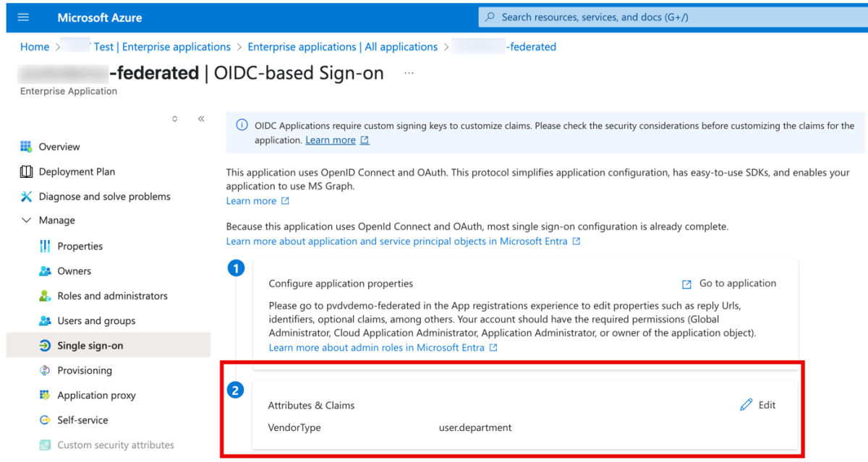Image resolution: width=868 pixels, height=462 pixels.
Task: Click the Provisioning sync icon
Action: (45, 371)
